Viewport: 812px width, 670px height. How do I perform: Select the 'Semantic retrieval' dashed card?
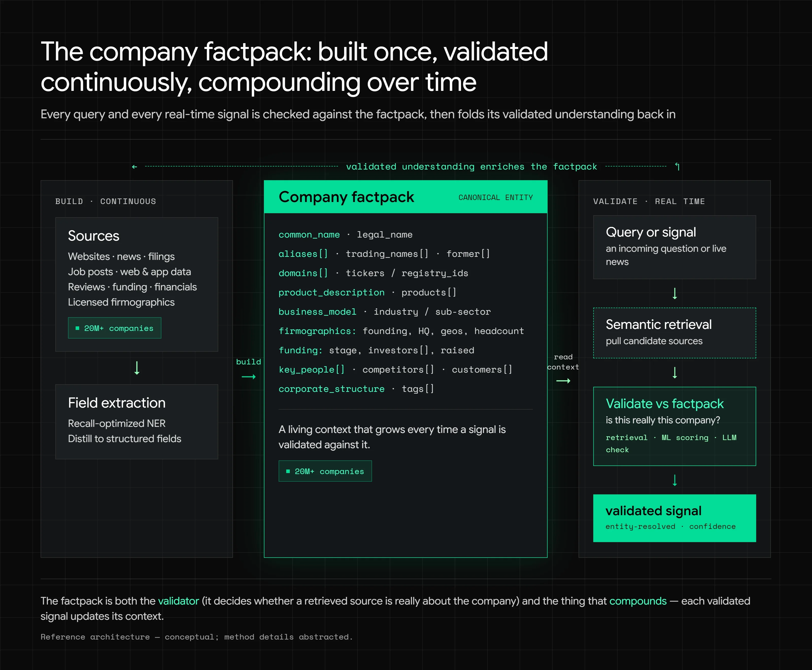pos(674,333)
